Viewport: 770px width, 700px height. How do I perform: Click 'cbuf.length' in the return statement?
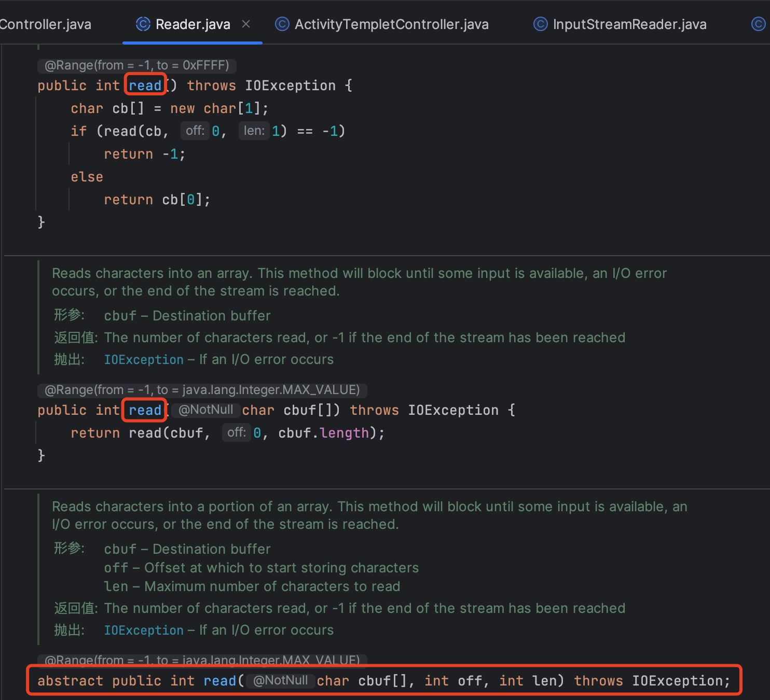[324, 433]
